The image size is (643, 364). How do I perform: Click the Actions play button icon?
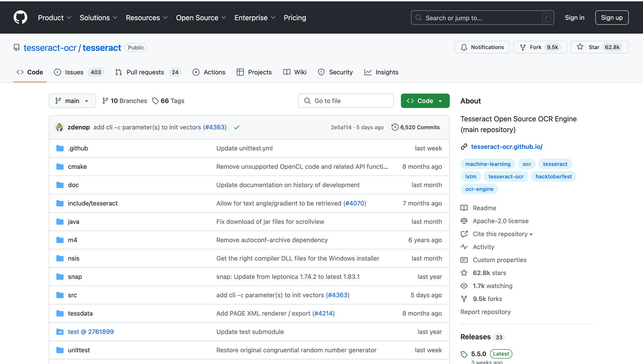pos(196,72)
